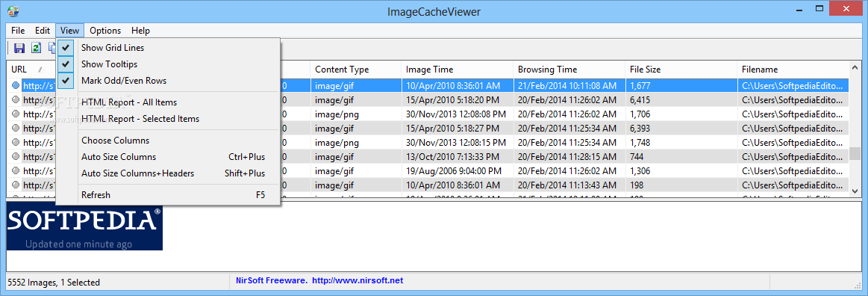Select cell '13/Oct/2010 7:13:33 PM'
Screen dimensions: 868x296
(x=453, y=156)
